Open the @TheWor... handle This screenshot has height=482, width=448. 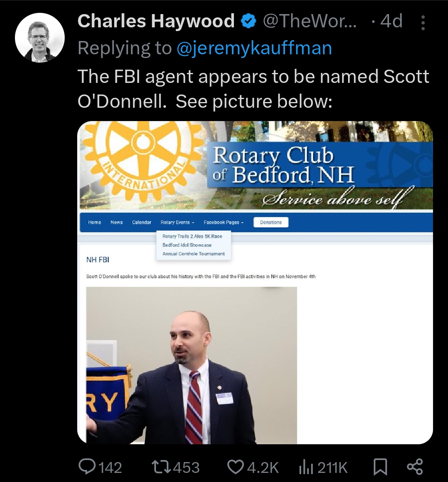point(310,21)
